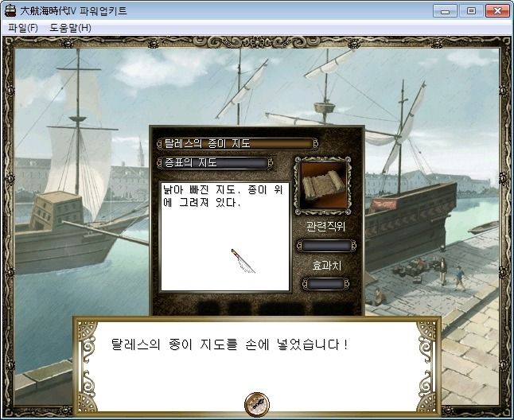Screen dimensions: 514x420
Task: Minimize the game window
Action: pyautogui.click(x=445, y=11)
